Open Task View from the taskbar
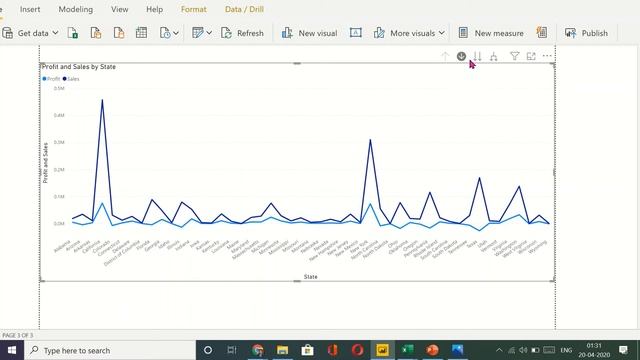Screen dimensions: 640x360 232,350
